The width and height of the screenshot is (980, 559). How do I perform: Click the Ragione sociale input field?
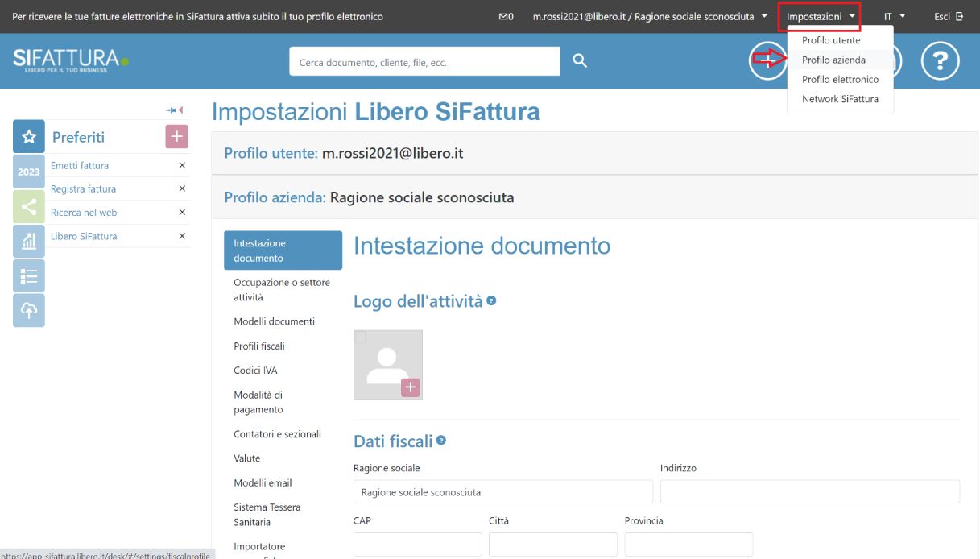503,491
